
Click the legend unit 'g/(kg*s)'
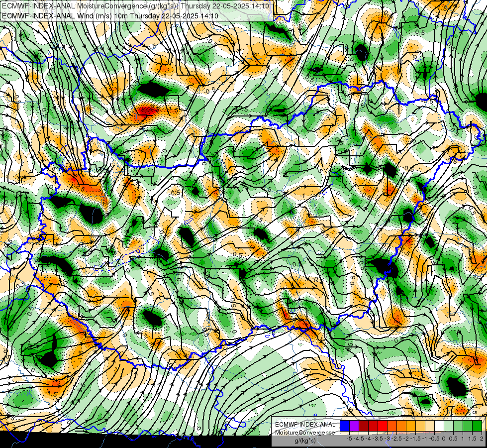pos(305,441)
